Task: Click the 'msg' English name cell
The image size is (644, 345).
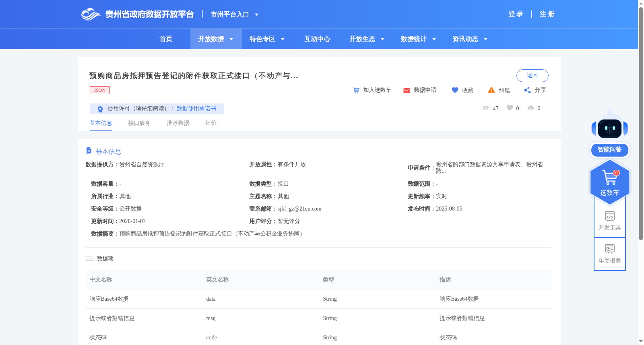Action: point(211,318)
